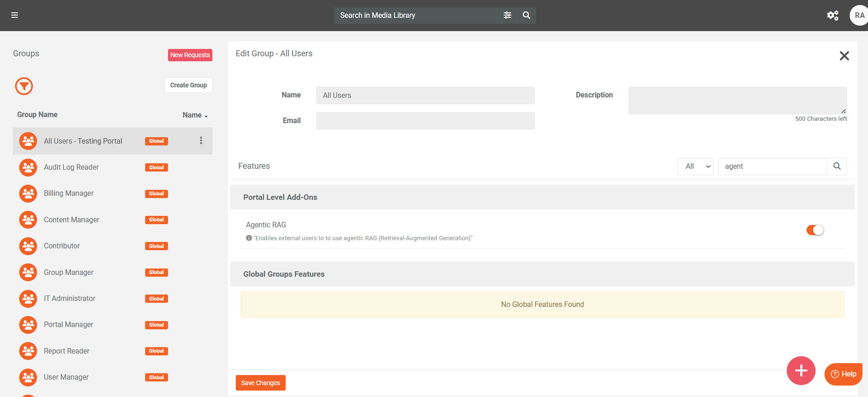
Task: Click the orange groups filter icon
Action: (24, 86)
